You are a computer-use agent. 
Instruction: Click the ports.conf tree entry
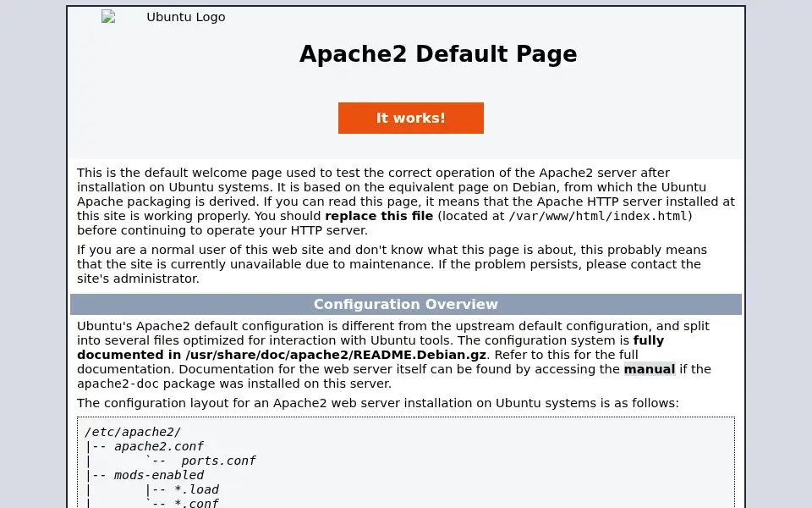pyautogui.click(x=218, y=461)
